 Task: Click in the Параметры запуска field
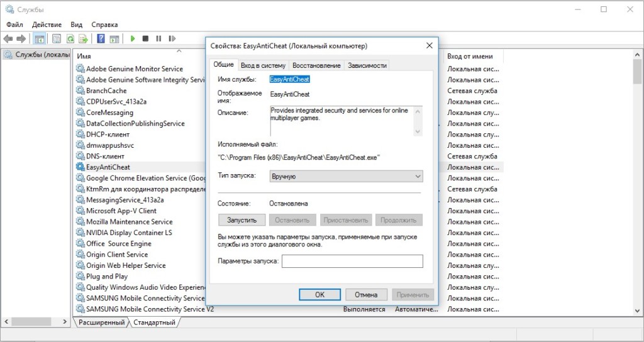[x=352, y=261]
